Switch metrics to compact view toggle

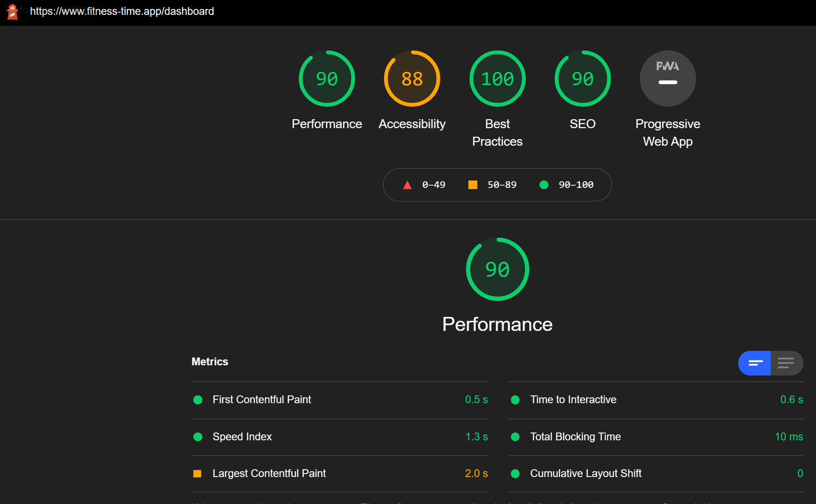(755, 363)
